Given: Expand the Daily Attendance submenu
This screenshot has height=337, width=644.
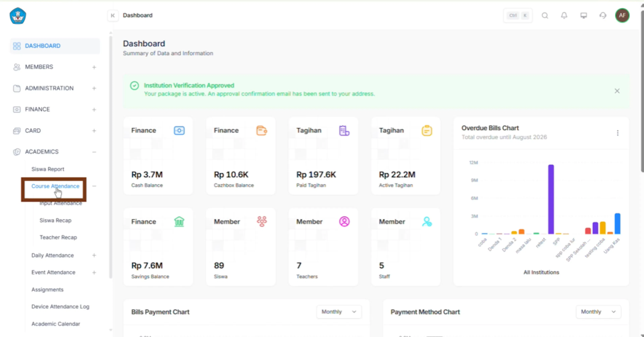Looking at the screenshot, I should [94, 255].
